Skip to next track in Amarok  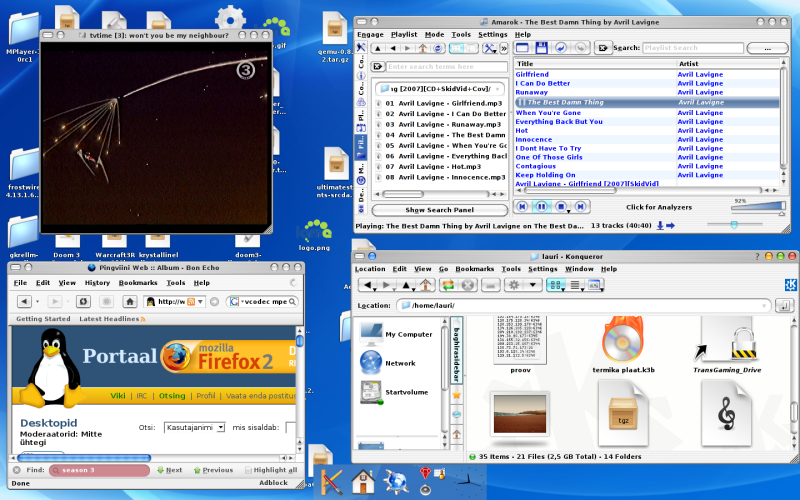click(580, 207)
